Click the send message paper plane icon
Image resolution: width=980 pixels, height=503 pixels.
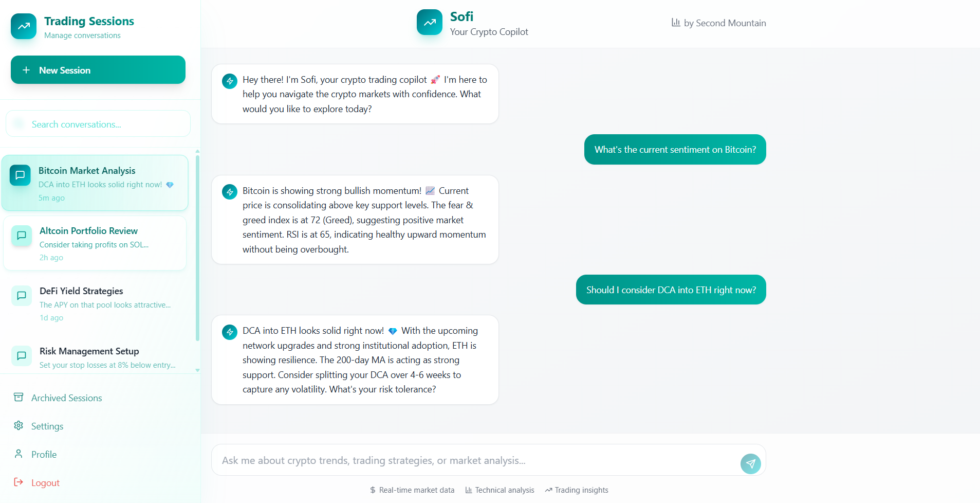[750, 463]
